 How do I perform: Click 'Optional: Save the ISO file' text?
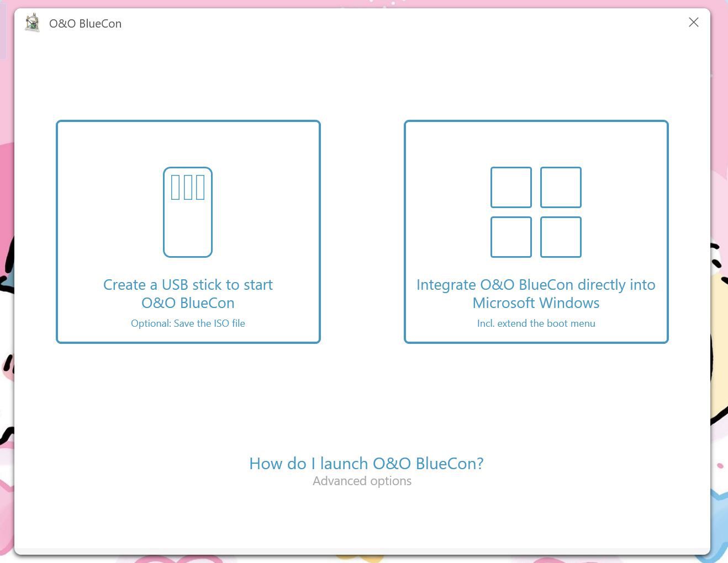tap(188, 323)
